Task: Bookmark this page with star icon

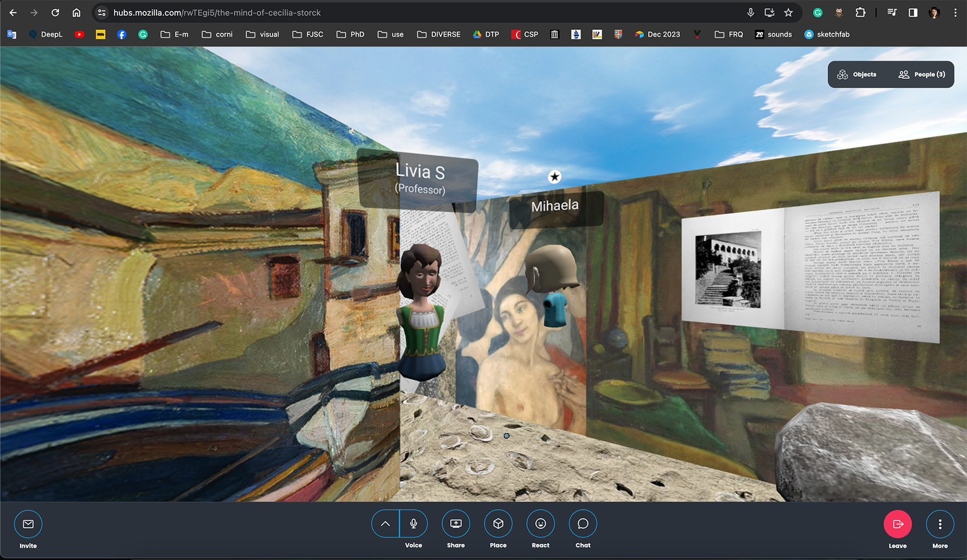Action: [789, 13]
